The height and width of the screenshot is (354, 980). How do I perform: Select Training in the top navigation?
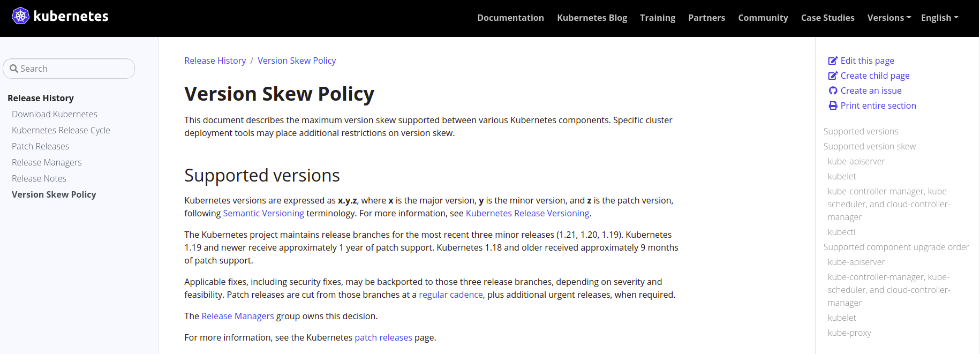pos(658,18)
